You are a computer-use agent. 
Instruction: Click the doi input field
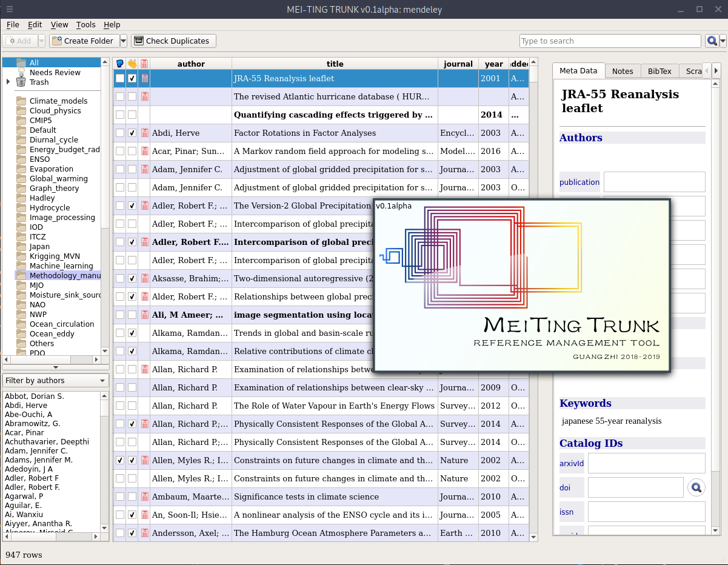(636, 487)
